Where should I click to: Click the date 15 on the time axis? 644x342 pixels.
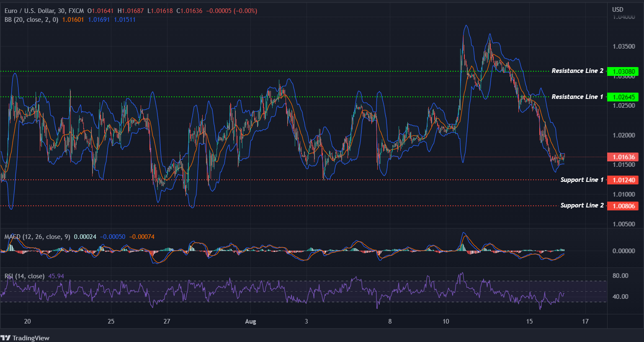[529, 321]
